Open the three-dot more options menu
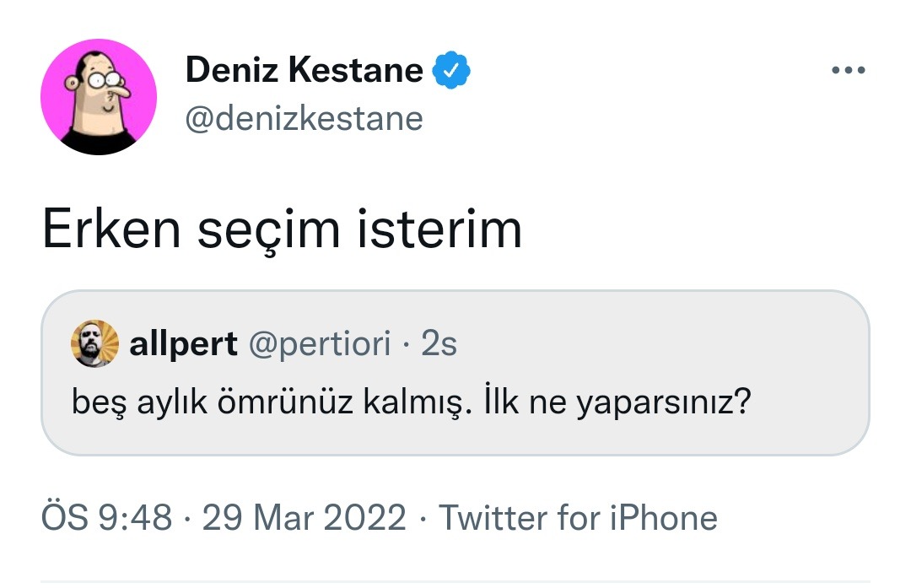911x588 pixels. (x=848, y=71)
